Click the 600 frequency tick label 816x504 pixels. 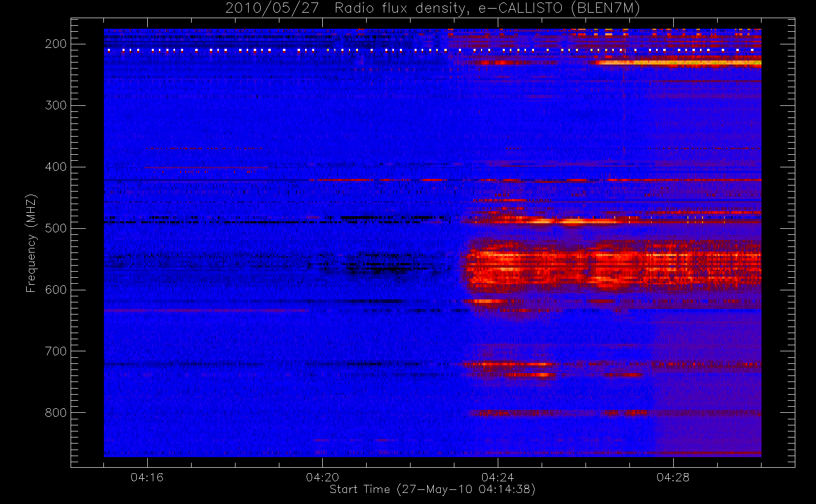(x=56, y=290)
